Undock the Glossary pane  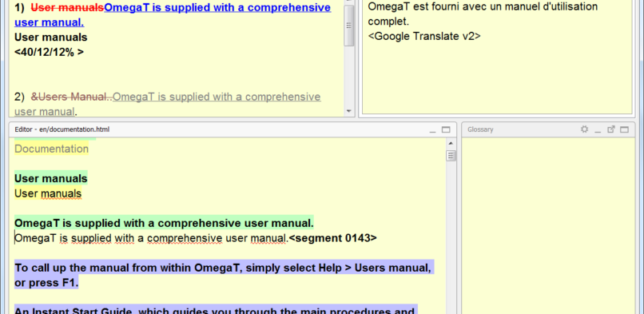[611, 129]
